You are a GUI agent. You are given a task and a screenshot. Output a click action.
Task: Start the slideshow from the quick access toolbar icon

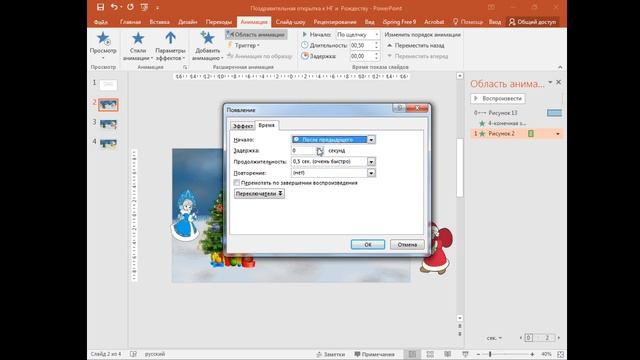pyautogui.click(x=144, y=7)
